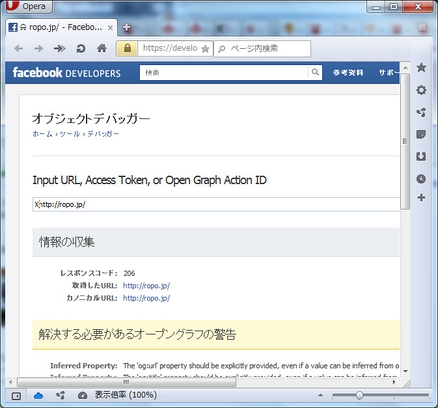
Task: Open Opera Link cloud icon
Action: pos(38,396)
